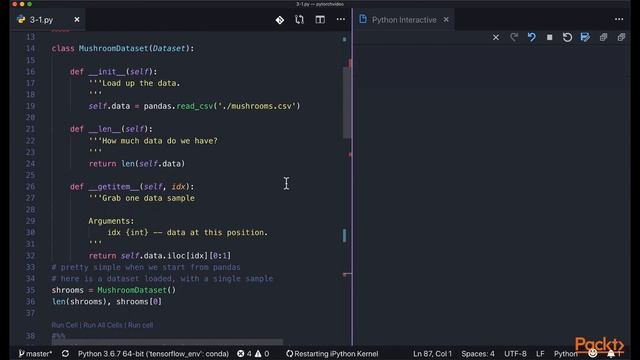640x360 pixels.
Task: Click the './mushrooms.csv' string
Action: (257, 106)
